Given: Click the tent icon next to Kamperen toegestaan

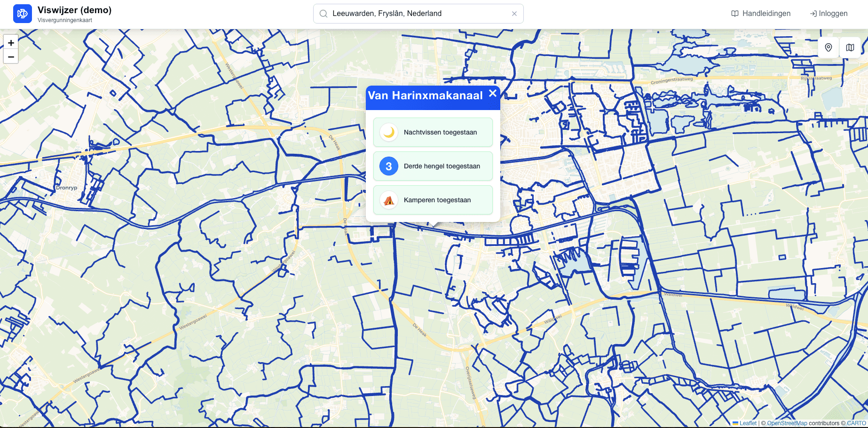Looking at the screenshot, I should pos(388,200).
